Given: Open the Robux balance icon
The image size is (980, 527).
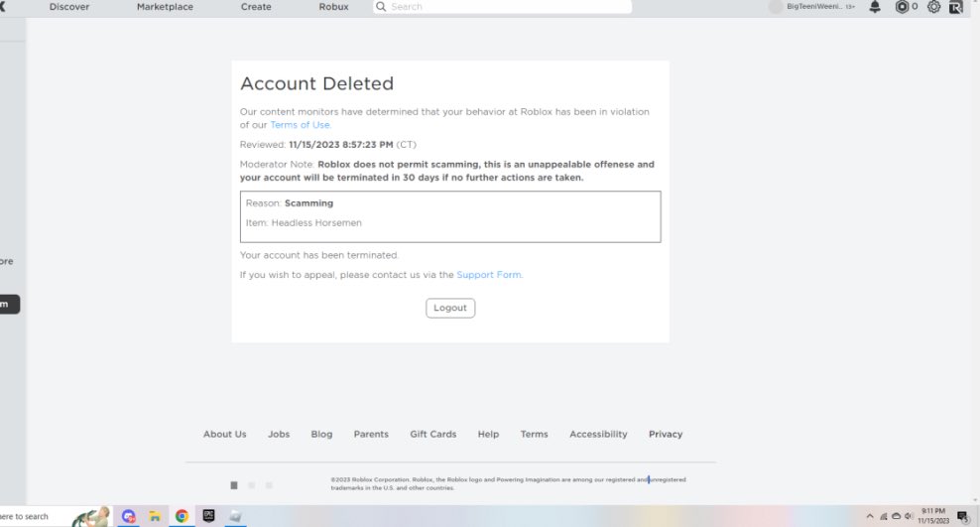Looking at the screenshot, I should click(902, 7).
